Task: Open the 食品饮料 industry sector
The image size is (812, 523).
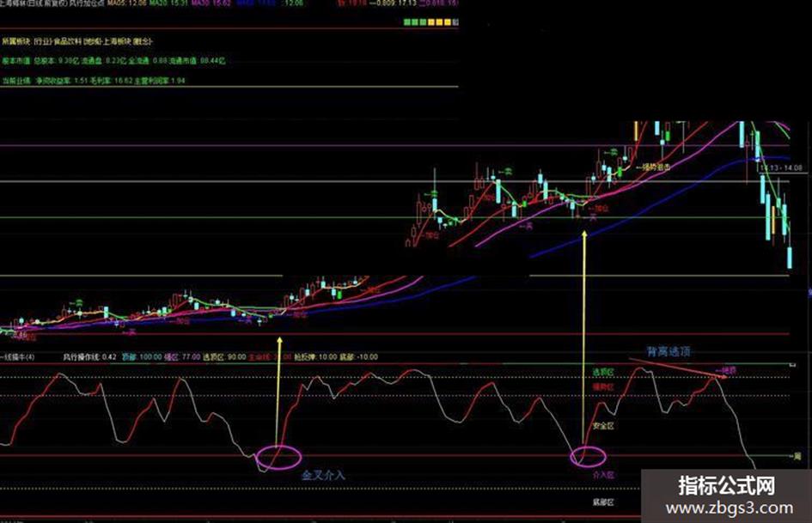Action: coord(68,41)
